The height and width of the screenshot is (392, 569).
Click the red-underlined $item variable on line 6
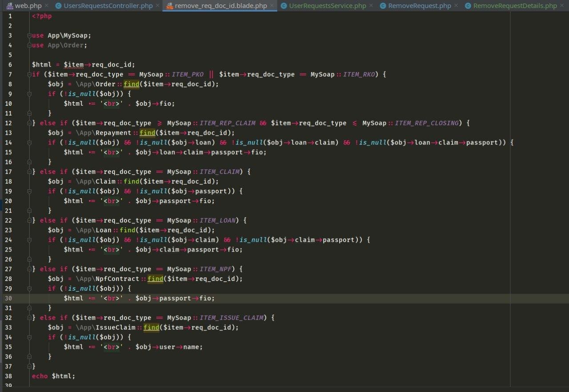tap(73, 64)
